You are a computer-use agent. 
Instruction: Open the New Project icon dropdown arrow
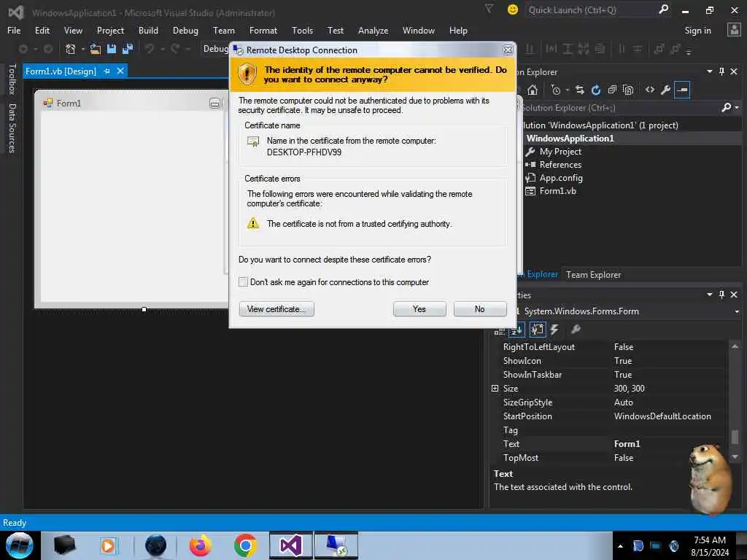click(83, 49)
